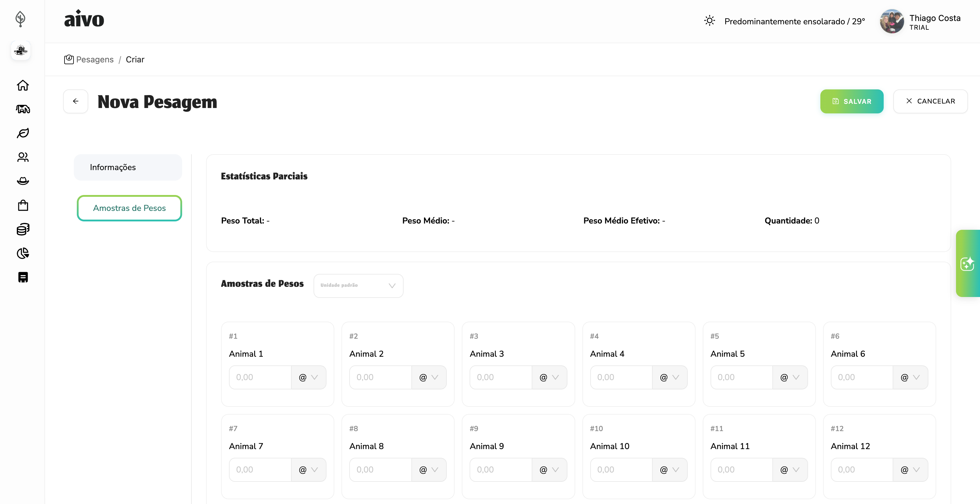Screen dimensions: 980x504
Task: Open the AI sparkle assistant side tab
Action: (968, 263)
